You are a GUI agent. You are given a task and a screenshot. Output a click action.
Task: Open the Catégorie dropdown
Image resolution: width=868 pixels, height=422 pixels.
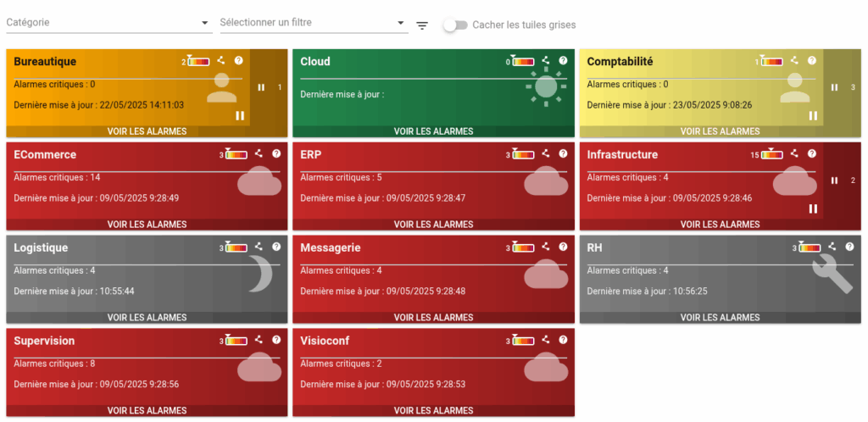[109, 23]
